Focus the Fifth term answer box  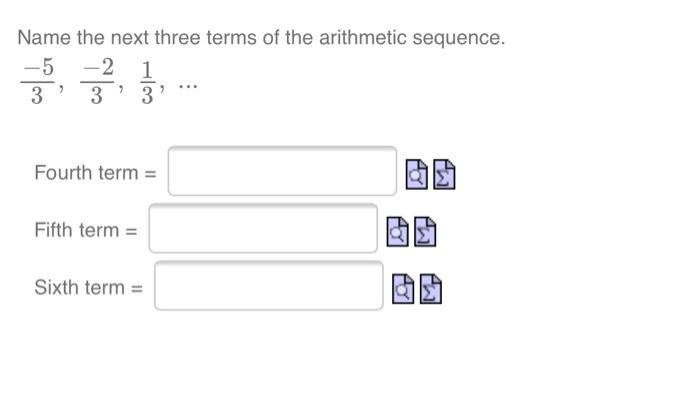[x=263, y=228]
